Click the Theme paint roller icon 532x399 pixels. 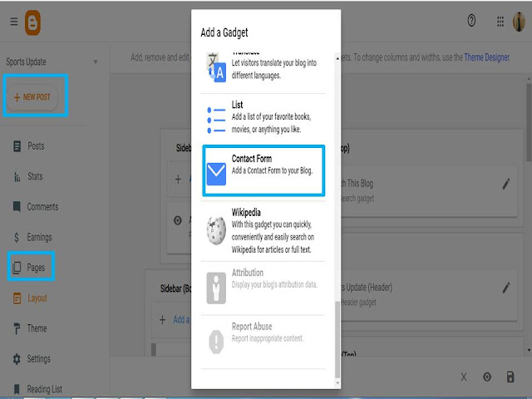pos(17,328)
